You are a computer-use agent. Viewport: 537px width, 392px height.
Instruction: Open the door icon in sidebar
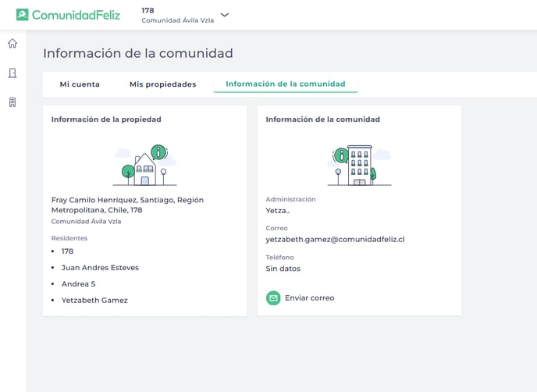pyautogui.click(x=12, y=73)
